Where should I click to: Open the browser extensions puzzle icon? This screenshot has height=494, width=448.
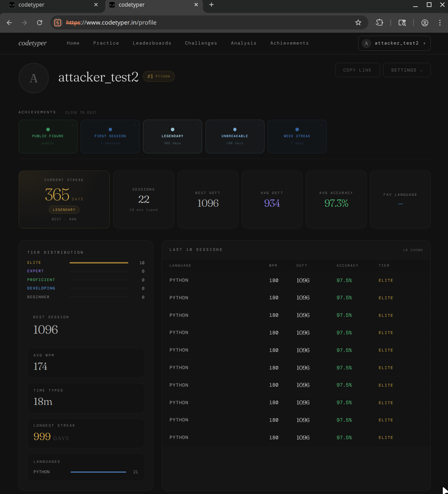pos(379,23)
